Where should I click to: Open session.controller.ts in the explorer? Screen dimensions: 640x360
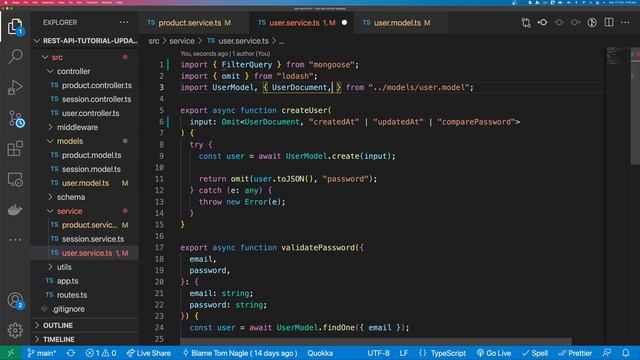click(x=86, y=99)
